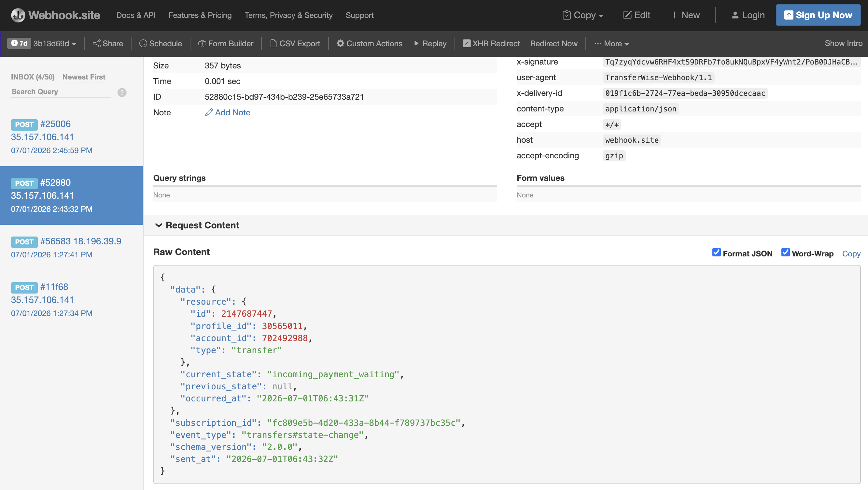Click request ID 52880c15-bd97-434b-b239-25e65733a721
Viewport: 868px width, 490px height.
click(x=284, y=97)
